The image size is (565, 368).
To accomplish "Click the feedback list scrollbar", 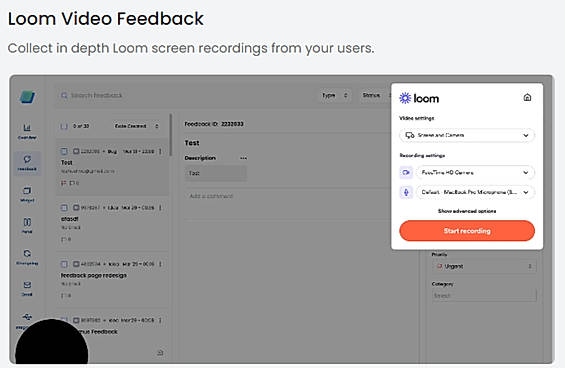I will [170, 135].
